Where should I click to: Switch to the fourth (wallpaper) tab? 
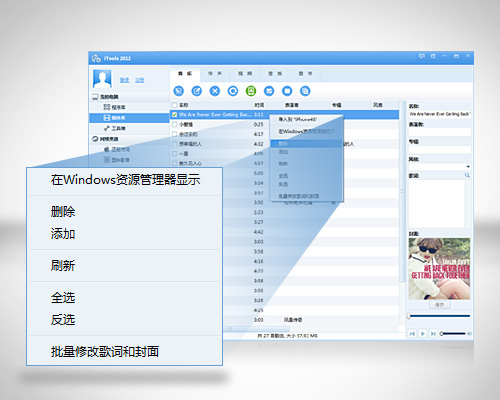(x=275, y=74)
